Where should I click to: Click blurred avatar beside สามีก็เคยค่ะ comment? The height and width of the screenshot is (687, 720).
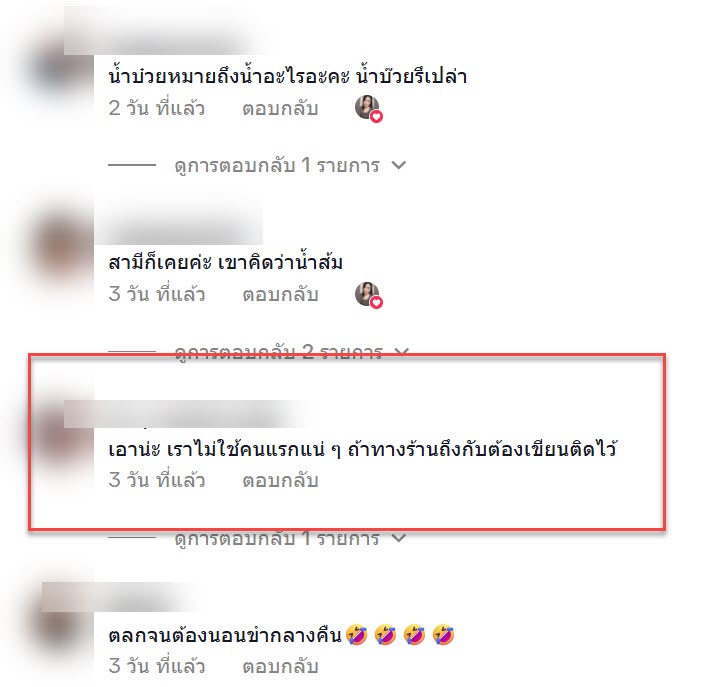coord(62,250)
